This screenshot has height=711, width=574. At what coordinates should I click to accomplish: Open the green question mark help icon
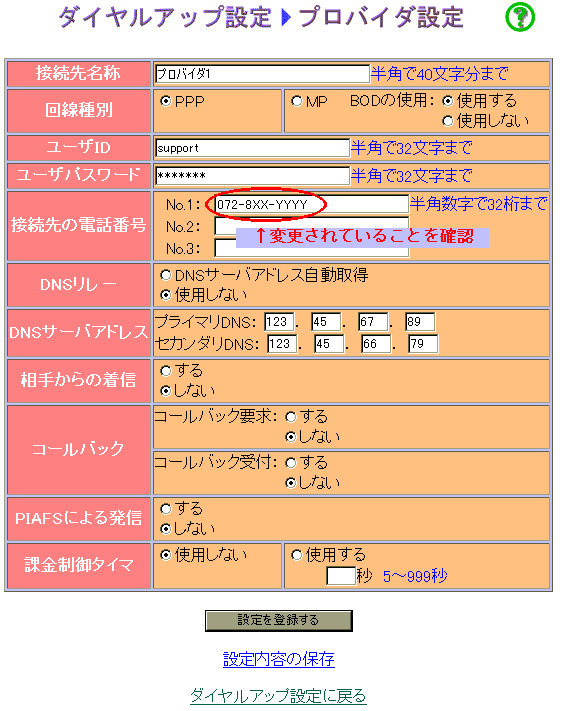click(x=520, y=17)
